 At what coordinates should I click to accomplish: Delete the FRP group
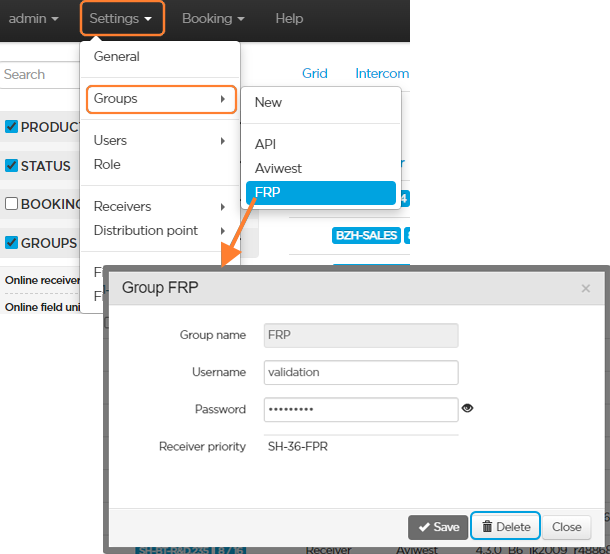coord(505,526)
